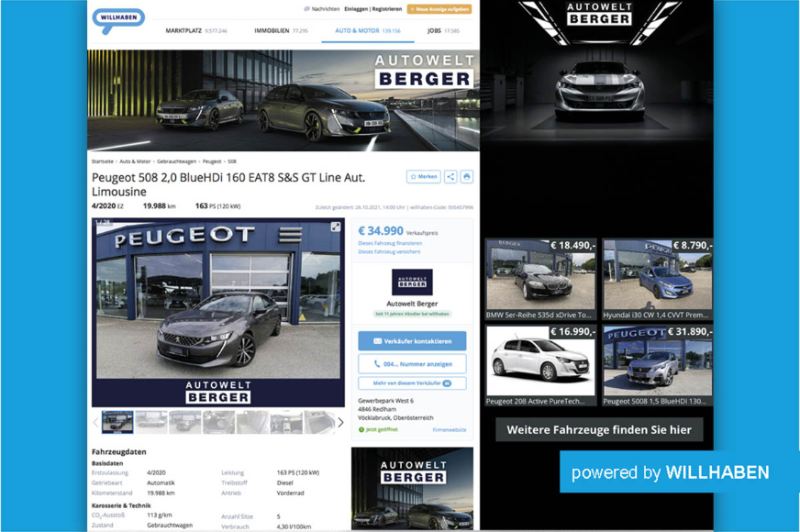Click the Autowelt Berger seller name
The height and width of the screenshot is (532, 800).
pyautogui.click(x=412, y=304)
